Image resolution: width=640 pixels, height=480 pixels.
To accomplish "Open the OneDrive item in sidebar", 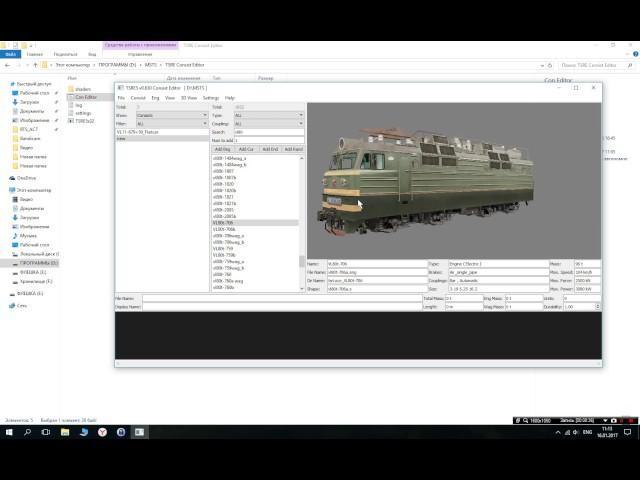I will pyautogui.click(x=26, y=178).
